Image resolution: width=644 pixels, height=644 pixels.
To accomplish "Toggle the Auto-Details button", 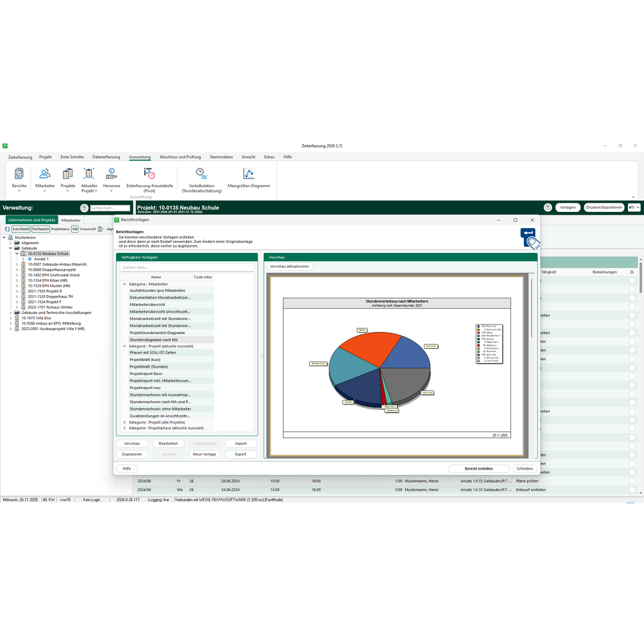I will click(21, 229).
